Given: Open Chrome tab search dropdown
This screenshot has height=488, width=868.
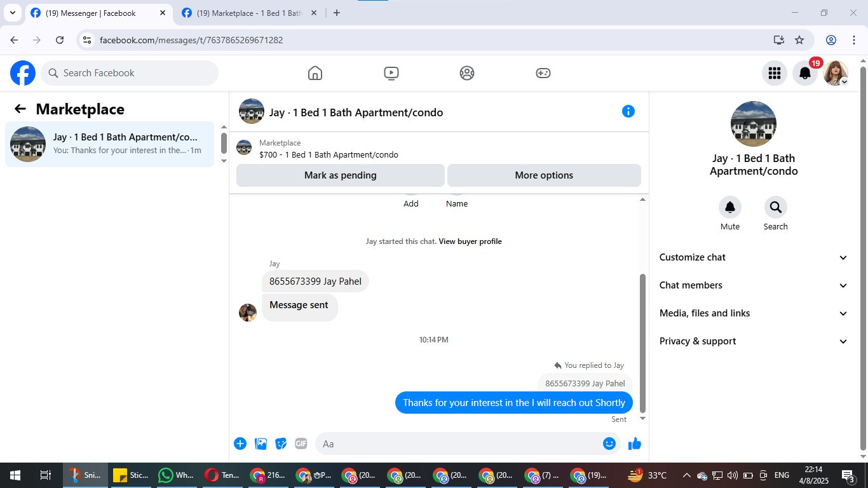Looking at the screenshot, I should (x=12, y=13).
